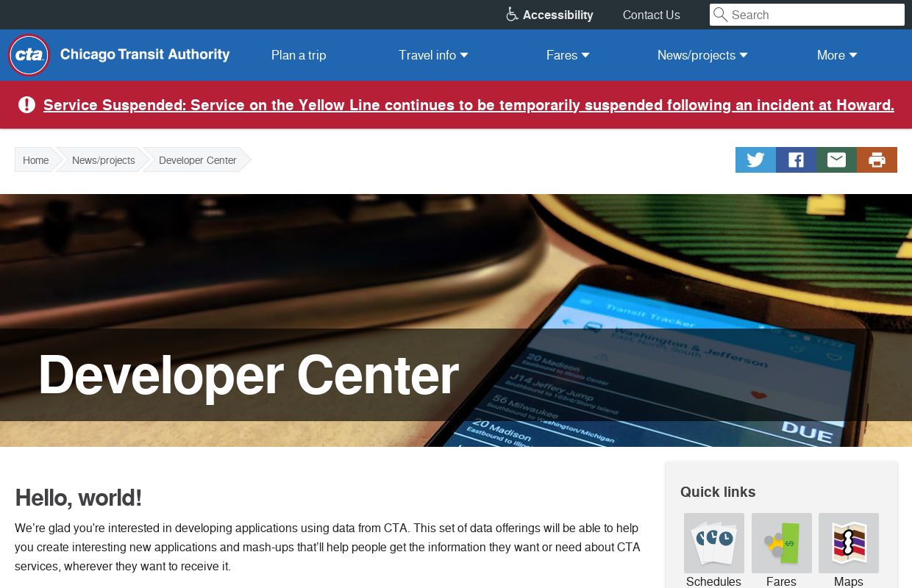Click the search magnifier icon
The width and height of the screenshot is (912, 588).
pyautogui.click(x=721, y=15)
